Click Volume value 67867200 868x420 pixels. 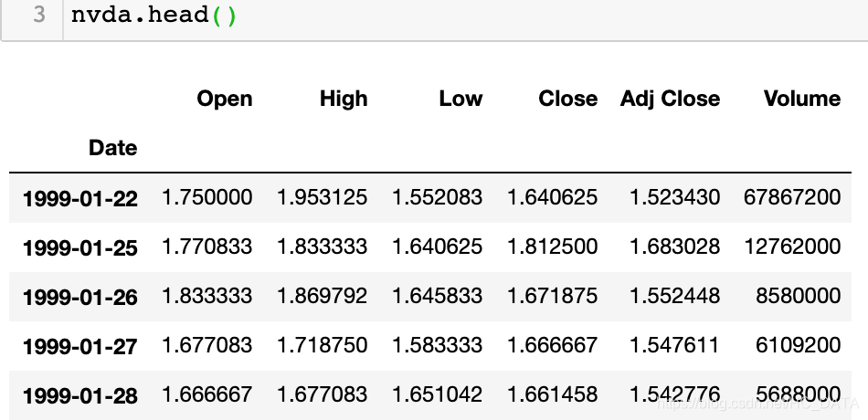tap(792, 197)
